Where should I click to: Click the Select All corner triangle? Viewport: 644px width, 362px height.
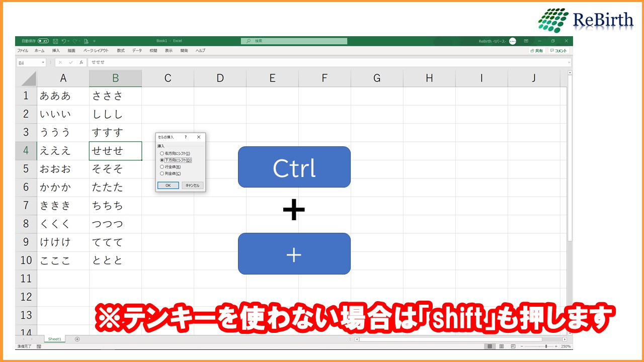(29, 79)
